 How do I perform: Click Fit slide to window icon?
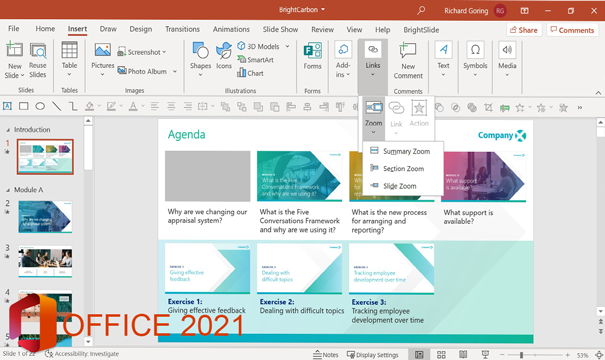[x=599, y=355]
